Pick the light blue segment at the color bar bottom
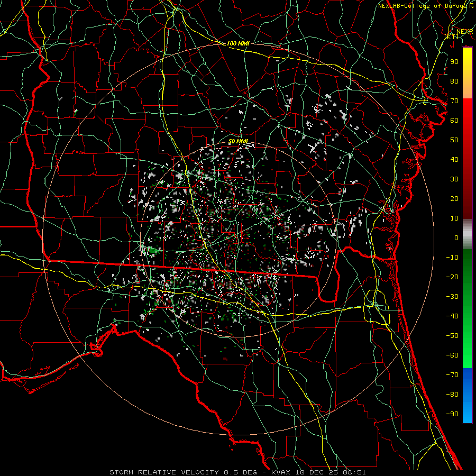The height and width of the screenshot is (476, 476). point(467,414)
